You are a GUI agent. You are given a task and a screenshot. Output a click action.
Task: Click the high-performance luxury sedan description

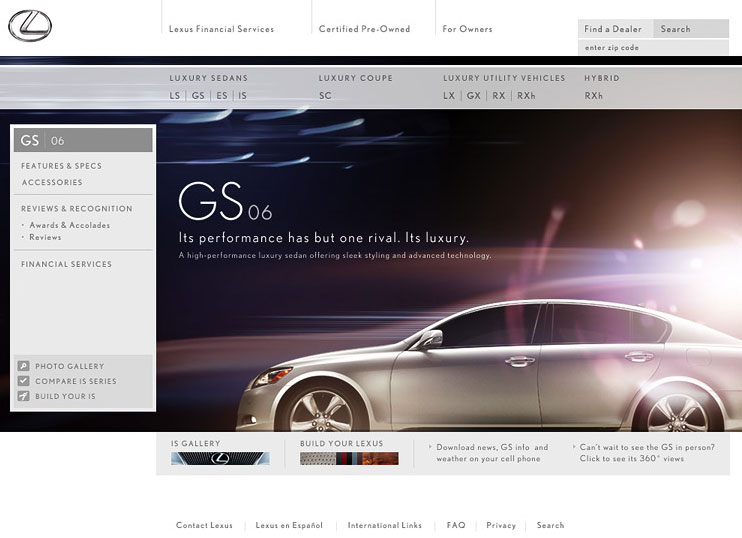pyautogui.click(x=335, y=255)
